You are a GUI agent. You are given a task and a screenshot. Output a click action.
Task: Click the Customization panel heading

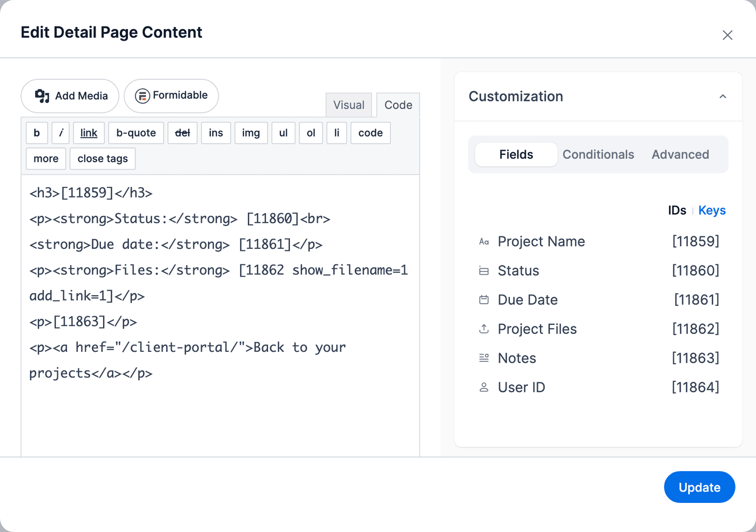pyautogui.click(x=516, y=97)
